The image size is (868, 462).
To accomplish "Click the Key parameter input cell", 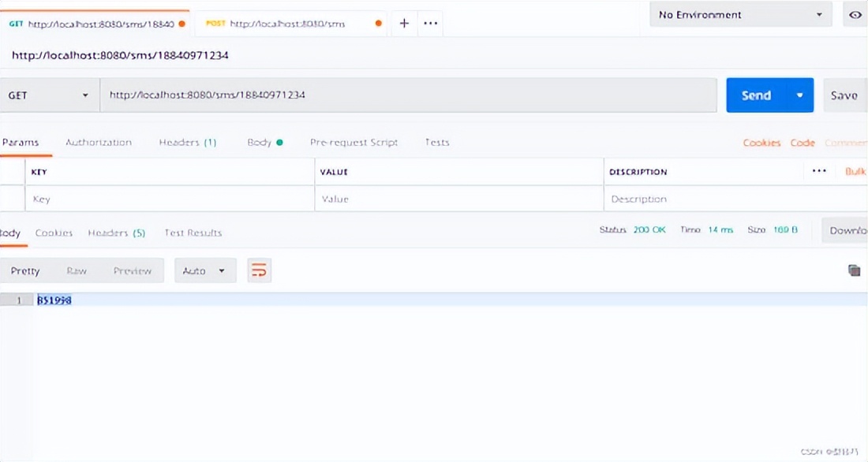I will tap(170, 199).
